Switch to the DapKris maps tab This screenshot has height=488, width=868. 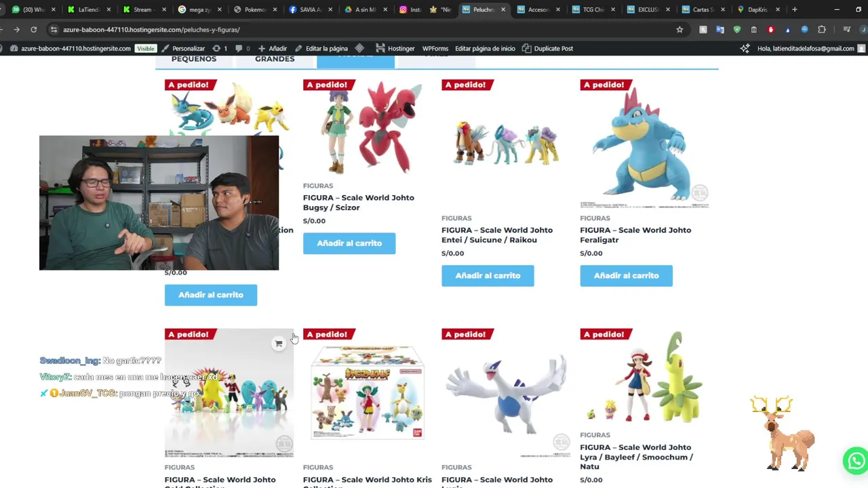tap(757, 9)
